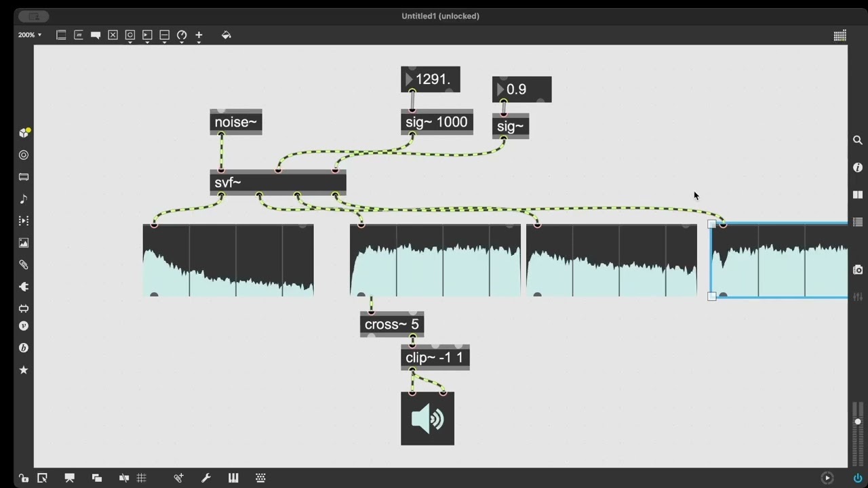Open Snippets with the paperclip icon below
868x488 pixels.
tap(24, 264)
